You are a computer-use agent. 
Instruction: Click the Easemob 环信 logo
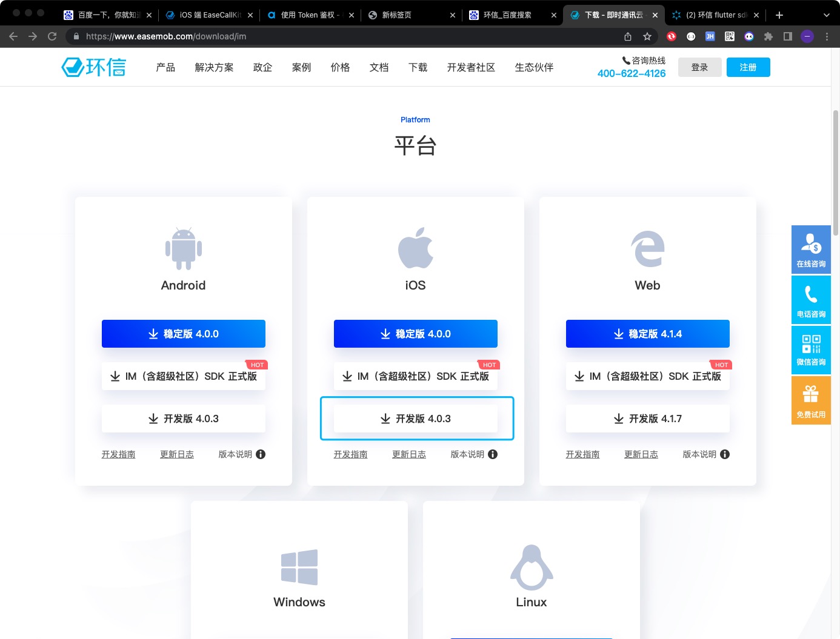coord(94,67)
